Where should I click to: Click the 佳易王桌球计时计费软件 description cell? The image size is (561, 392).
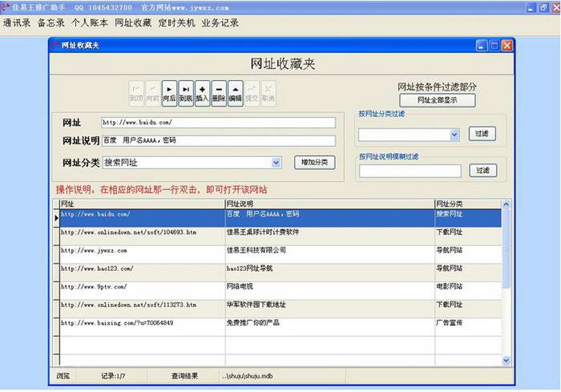[330, 236]
